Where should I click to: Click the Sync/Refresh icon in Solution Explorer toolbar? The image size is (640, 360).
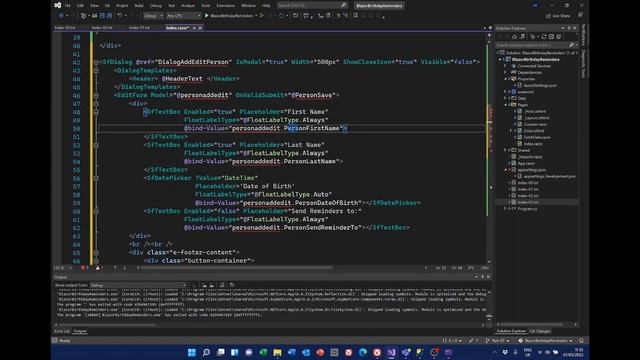544,37
